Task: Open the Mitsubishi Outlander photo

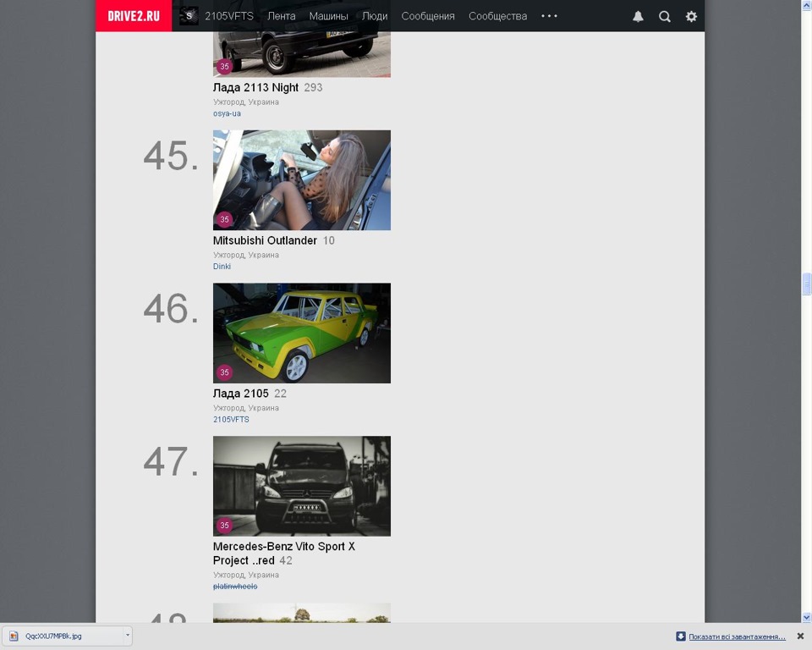Action: tap(302, 180)
